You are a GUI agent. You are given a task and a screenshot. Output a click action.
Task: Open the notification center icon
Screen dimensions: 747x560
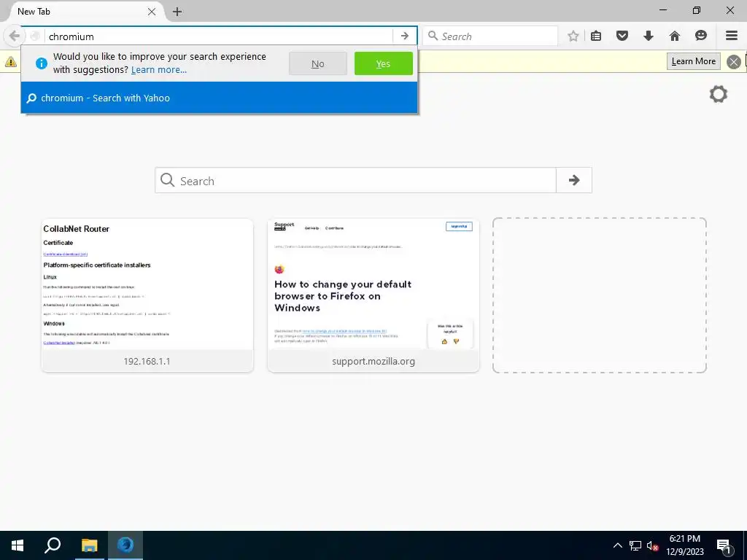723,546
